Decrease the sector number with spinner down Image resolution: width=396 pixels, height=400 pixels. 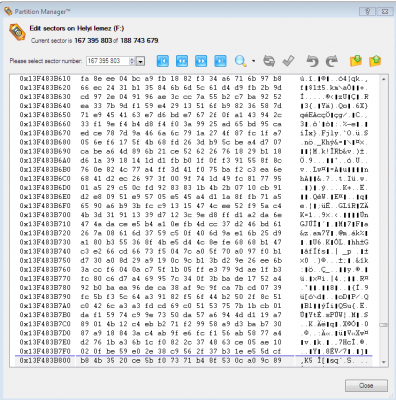tap(132, 63)
